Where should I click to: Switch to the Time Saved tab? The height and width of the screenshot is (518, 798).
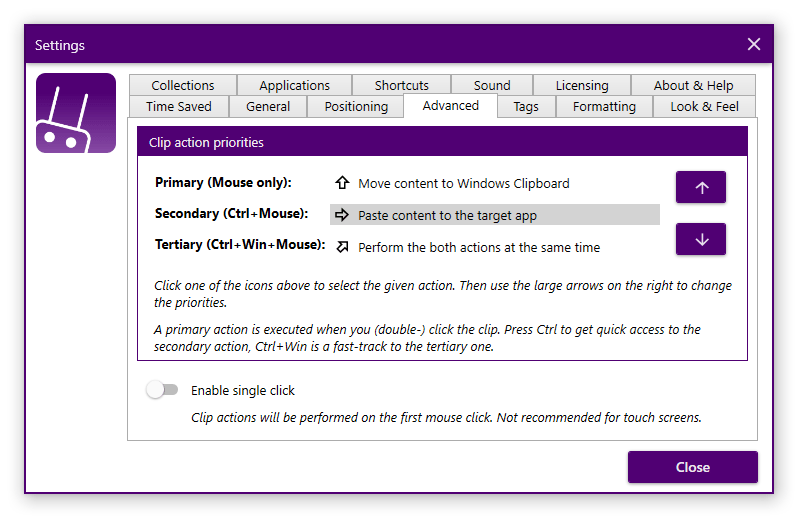[179, 106]
